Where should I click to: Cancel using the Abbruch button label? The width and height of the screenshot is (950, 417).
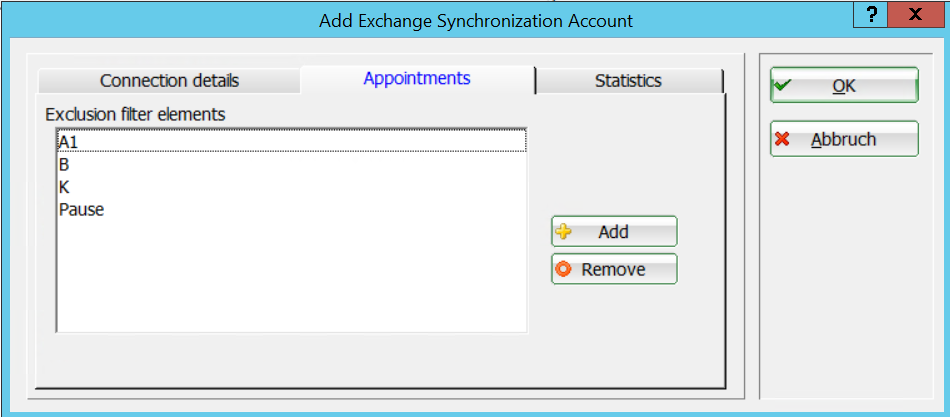pos(843,139)
